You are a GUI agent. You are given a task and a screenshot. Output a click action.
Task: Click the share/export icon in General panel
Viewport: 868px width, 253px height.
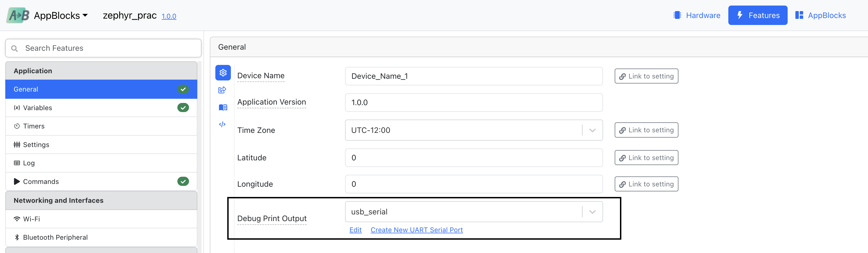pos(222,90)
